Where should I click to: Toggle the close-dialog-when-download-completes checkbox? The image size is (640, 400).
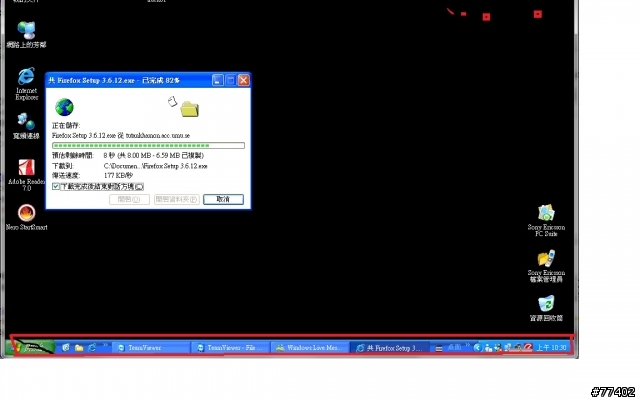pos(56,187)
